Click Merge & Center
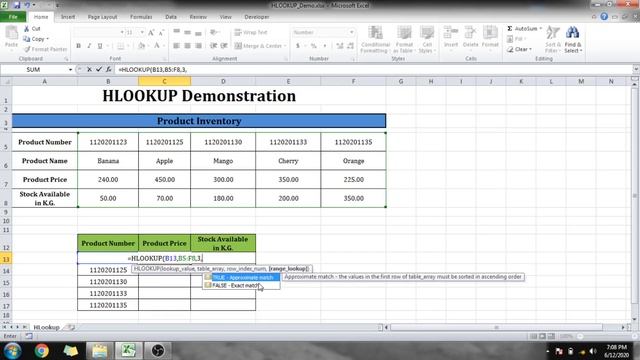Image resolution: width=640 pixels, height=360 pixels. (x=258, y=46)
